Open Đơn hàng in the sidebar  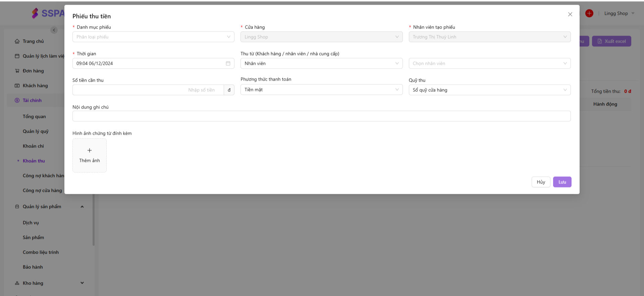tap(33, 71)
